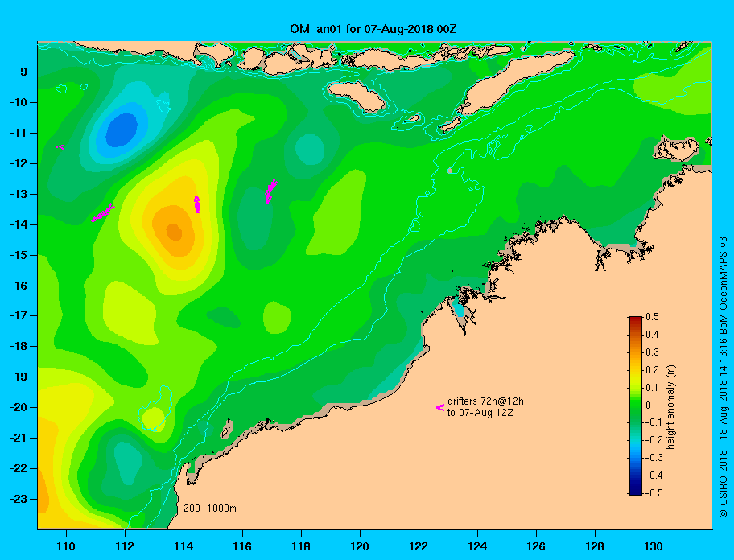Click the yellow-green anomaly patch near 112E 17S

(x=130, y=312)
